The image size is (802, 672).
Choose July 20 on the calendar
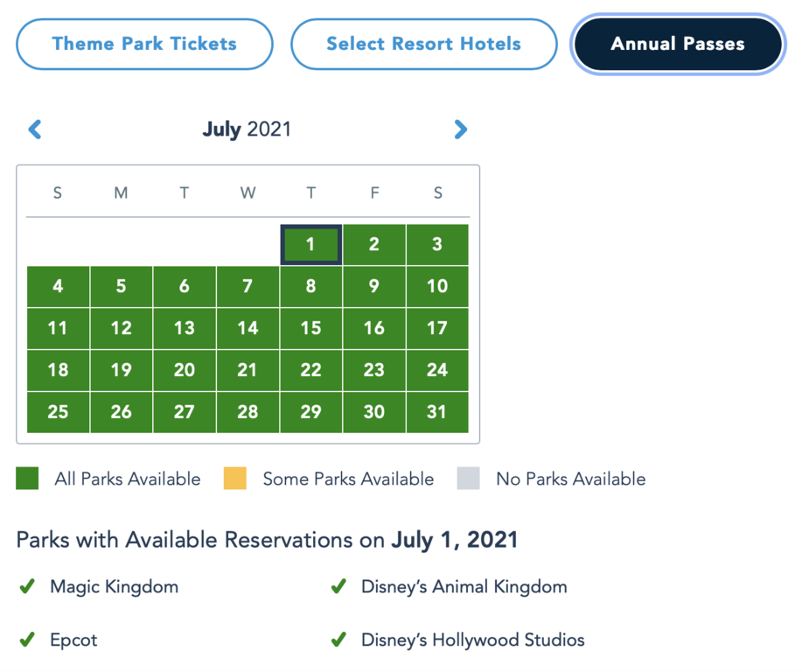point(185,370)
